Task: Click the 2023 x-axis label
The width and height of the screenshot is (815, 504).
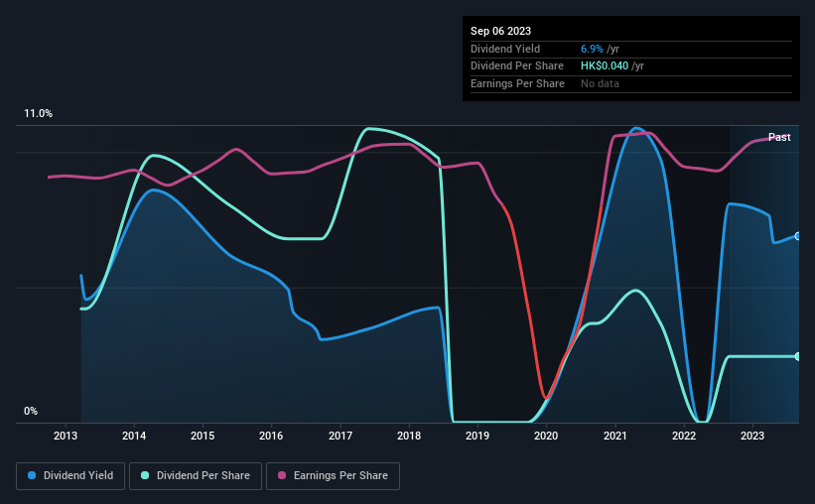Action: pos(752,436)
